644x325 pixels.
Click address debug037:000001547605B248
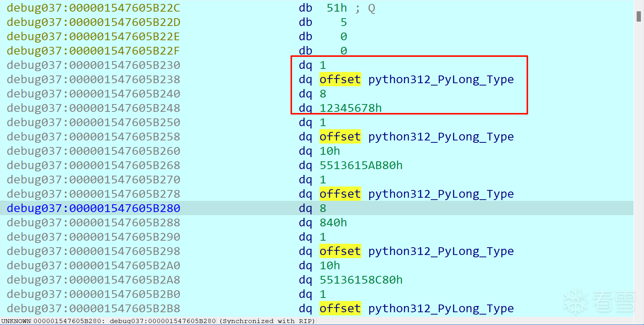[x=93, y=108]
